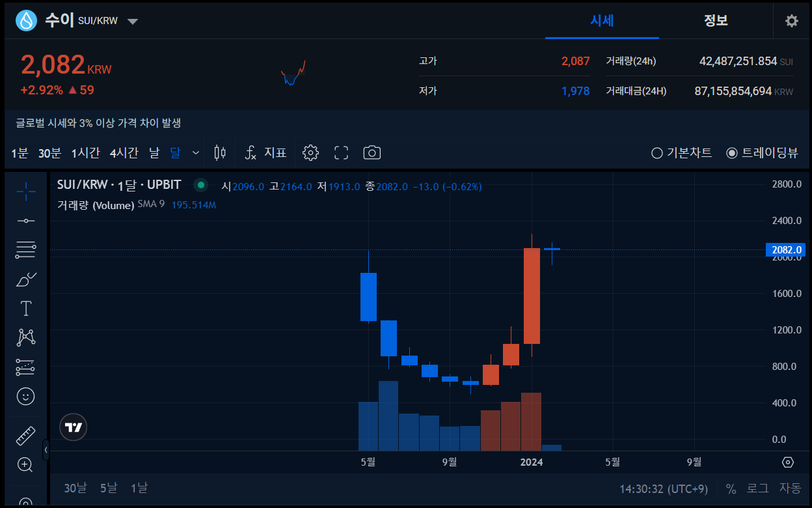Image resolution: width=812 pixels, height=508 pixels.
Task: Click the 2024 label on time axis
Action: tap(532, 462)
